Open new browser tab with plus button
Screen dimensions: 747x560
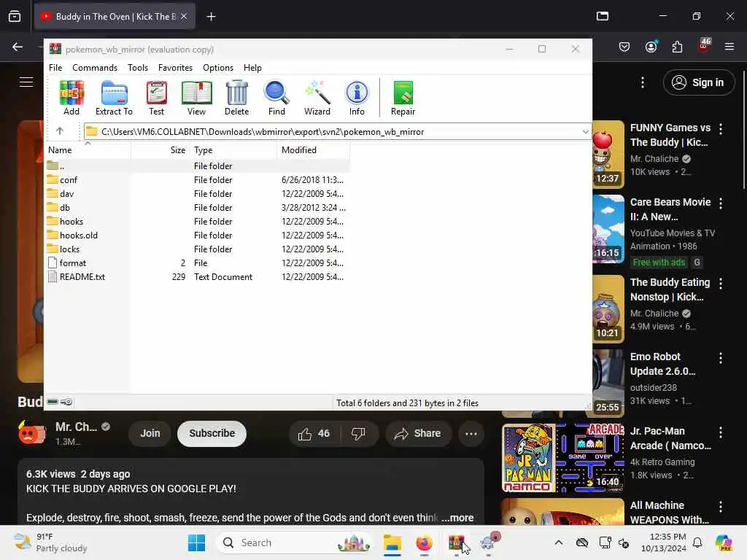coord(211,17)
